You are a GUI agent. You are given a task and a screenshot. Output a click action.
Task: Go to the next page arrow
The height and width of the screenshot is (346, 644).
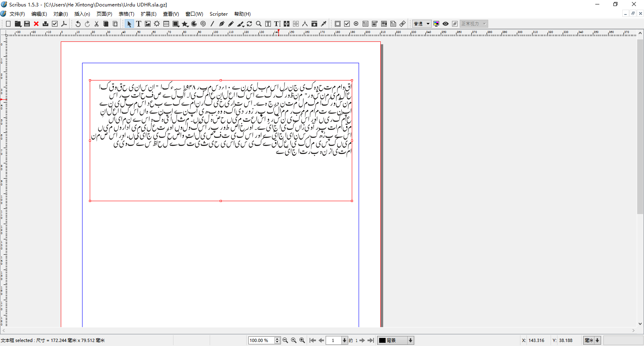click(362, 340)
